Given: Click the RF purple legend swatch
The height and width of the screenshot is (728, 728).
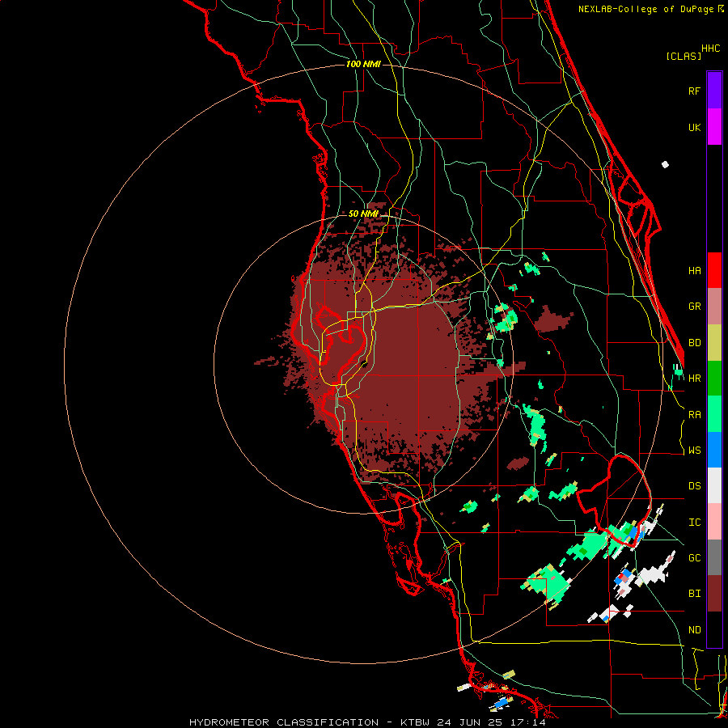Looking at the screenshot, I should (714, 91).
